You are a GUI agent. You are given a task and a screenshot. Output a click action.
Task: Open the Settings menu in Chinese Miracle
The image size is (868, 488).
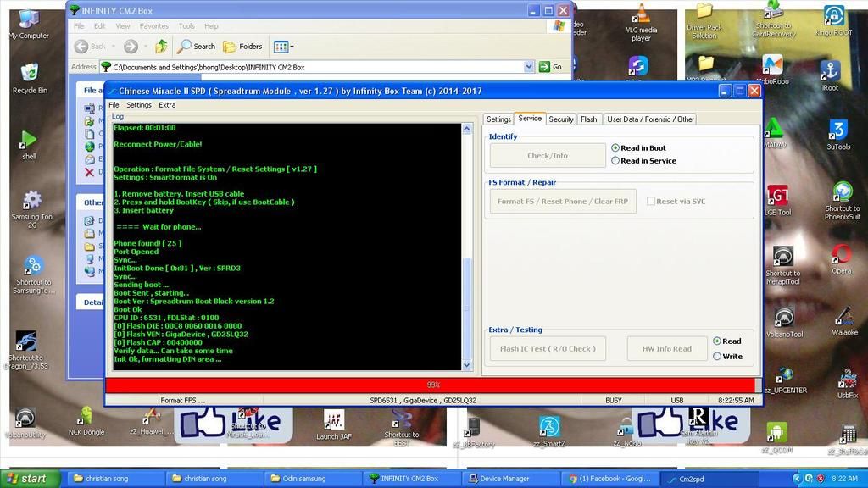pyautogui.click(x=138, y=105)
